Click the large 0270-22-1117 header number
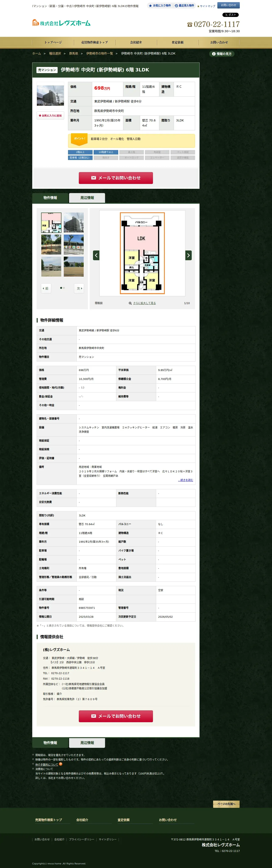Screen dimensions: 272x868 pos(217,24)
